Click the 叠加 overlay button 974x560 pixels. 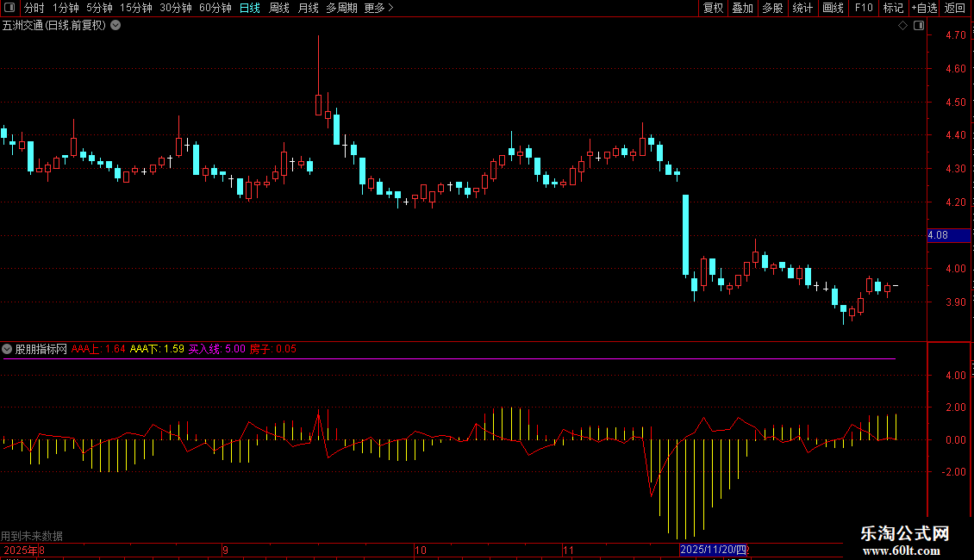tap(743, 8)
